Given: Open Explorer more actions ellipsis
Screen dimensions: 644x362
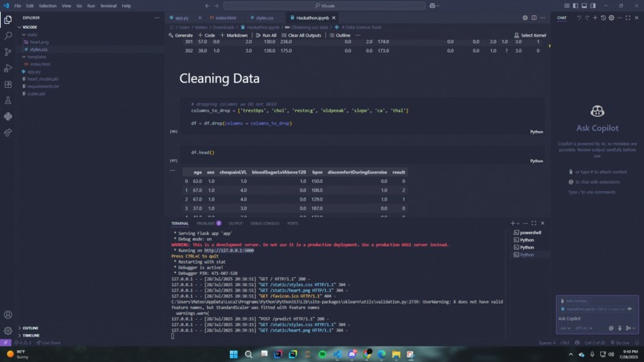Looking at the screenshot, I should coord(157,18).
